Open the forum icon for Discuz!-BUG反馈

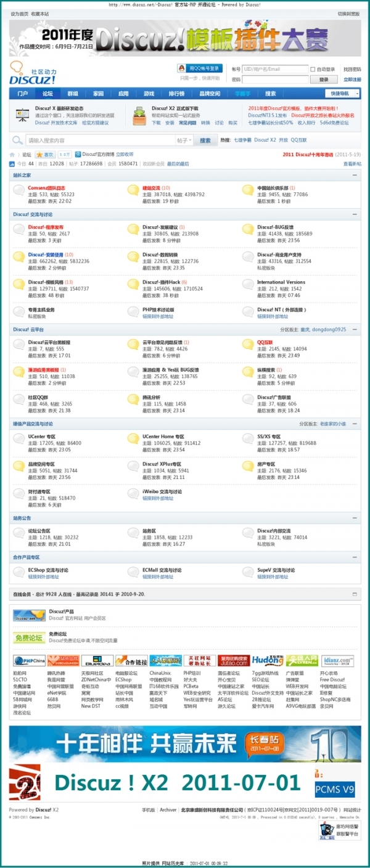click(x=248, y=229)
